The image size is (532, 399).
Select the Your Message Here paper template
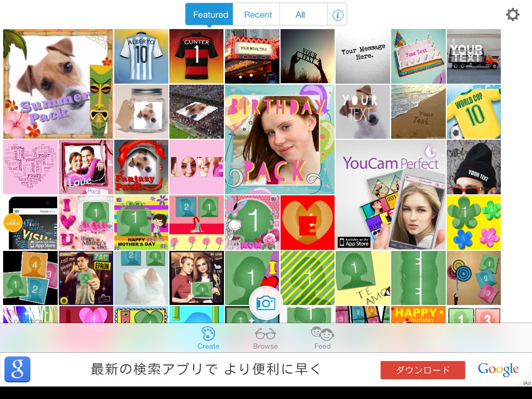pos(363,56)
